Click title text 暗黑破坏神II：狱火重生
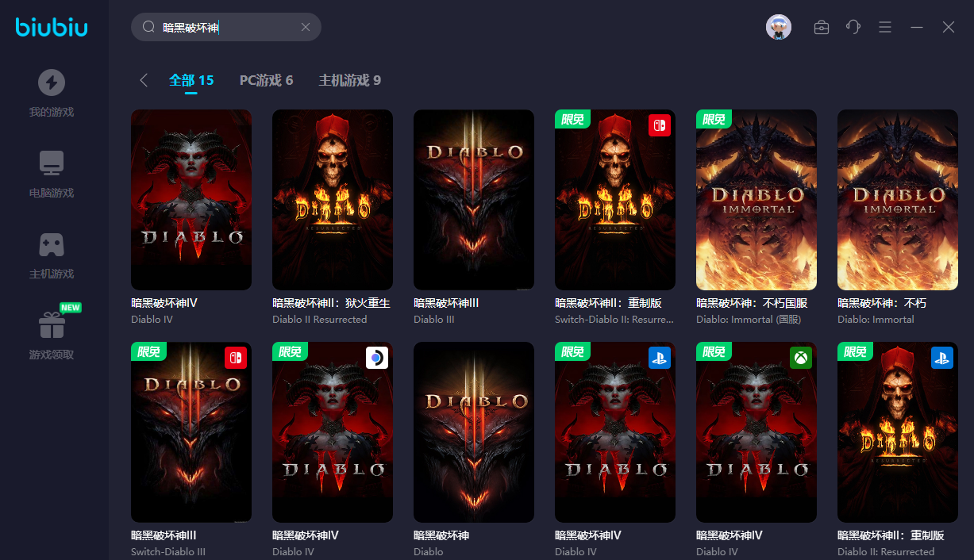This screenshot has width=974, height=560. [x=331, y=303]
